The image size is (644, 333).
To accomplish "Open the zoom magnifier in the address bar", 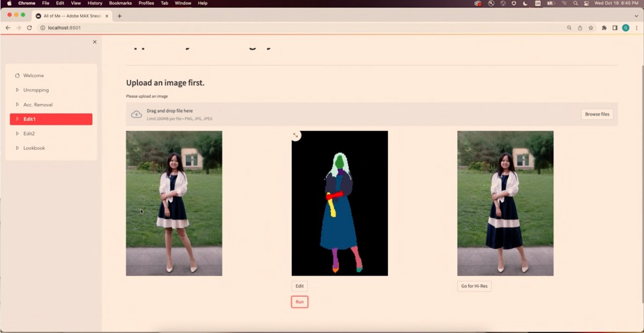I will click(x=569, y=27).
